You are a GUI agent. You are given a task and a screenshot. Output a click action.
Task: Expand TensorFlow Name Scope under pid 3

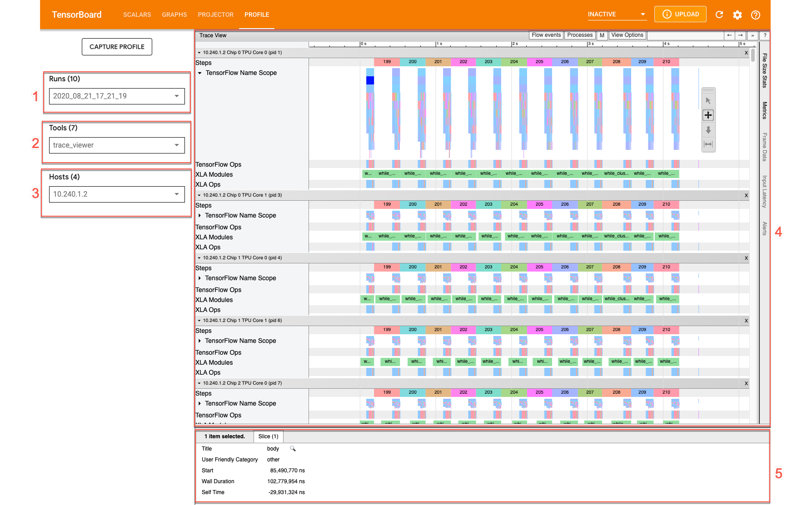[199, 215]
